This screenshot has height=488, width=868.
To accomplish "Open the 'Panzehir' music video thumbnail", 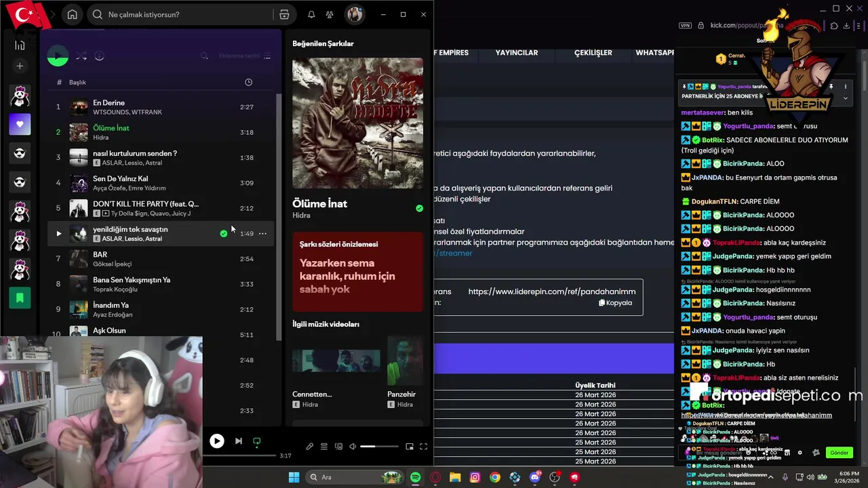I will [405, 361].
